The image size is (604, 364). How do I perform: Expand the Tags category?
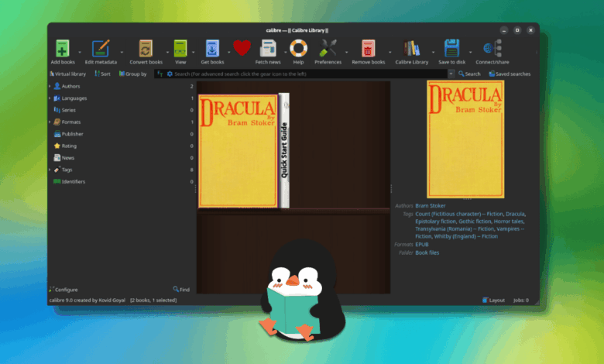[x=50, y=170]
